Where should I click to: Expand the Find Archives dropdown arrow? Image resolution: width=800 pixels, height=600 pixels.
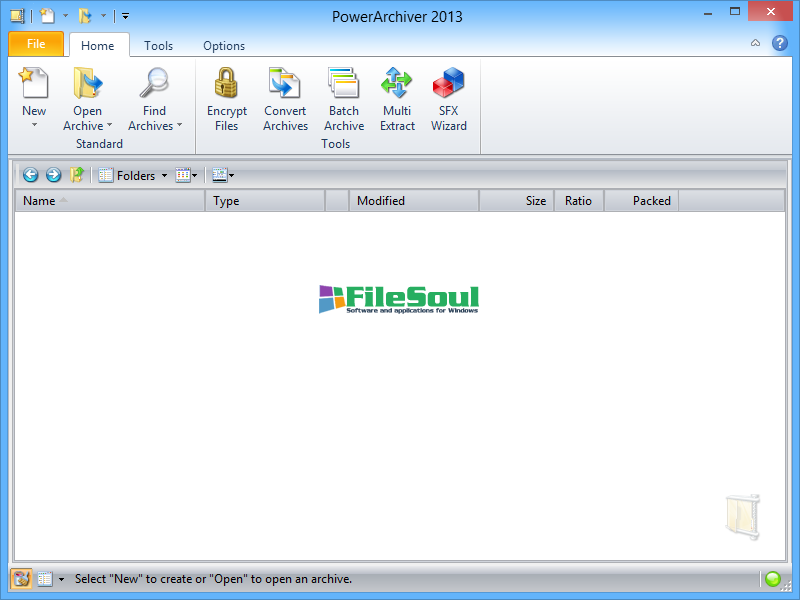[180, 125]
